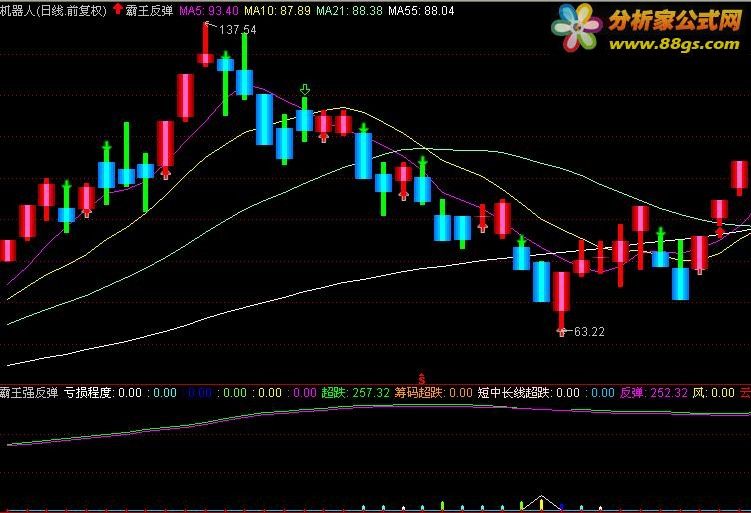The height and width of the screenshot is (513, 751).
Task: Select the chart title 机器人(日线.前复权)
Action: (53, 11)
